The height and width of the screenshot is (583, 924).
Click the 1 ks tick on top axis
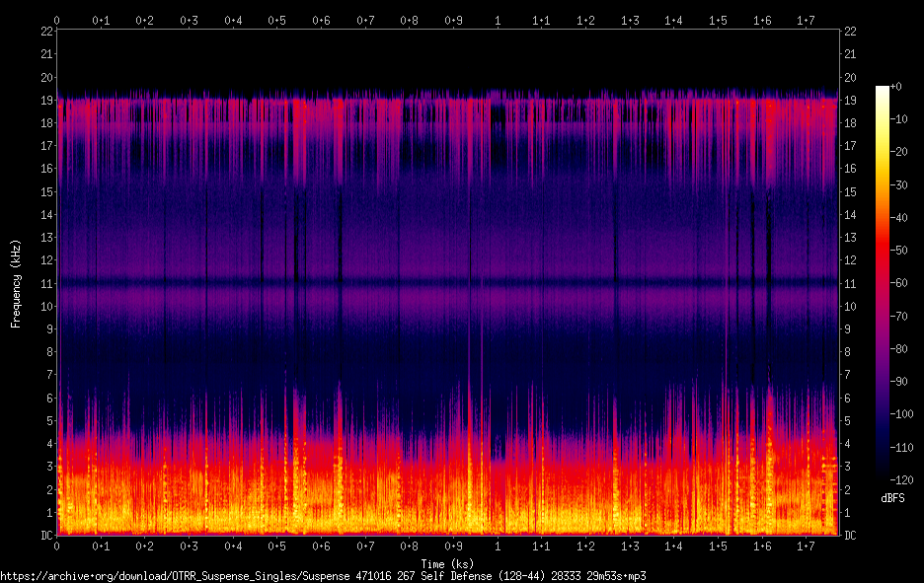(498, 21)
